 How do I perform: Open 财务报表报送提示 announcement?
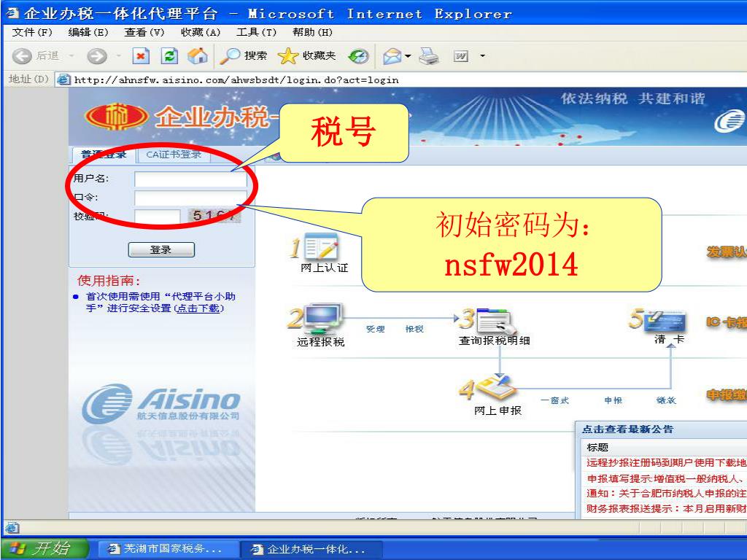pyautogui.click(x=666, y=508)
